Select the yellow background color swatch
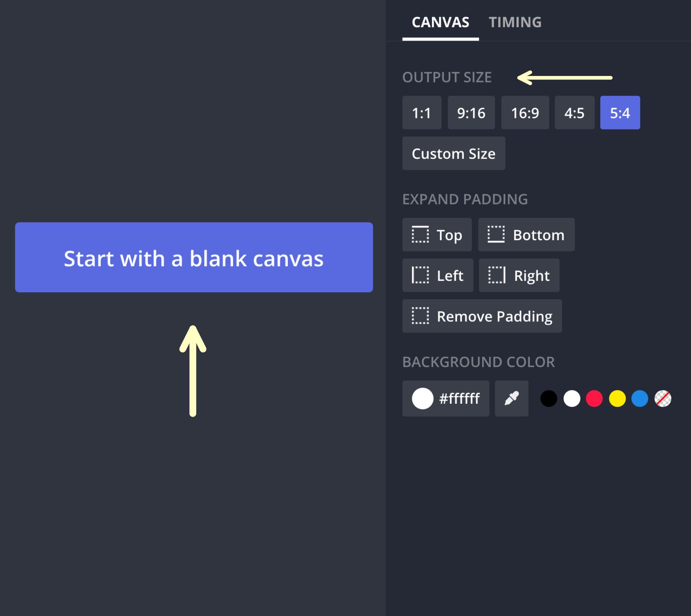Viewport: 691px width, 616px height. 617,399
